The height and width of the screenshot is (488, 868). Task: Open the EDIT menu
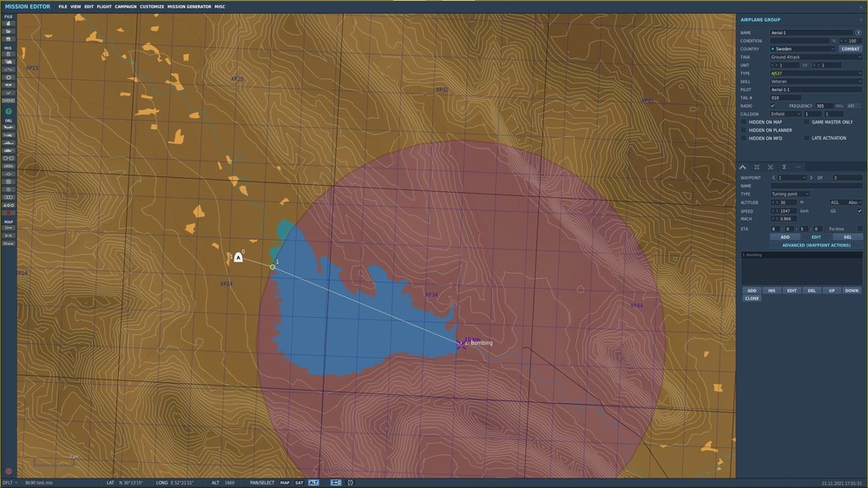pyautogui.click(x=89, y=7)
